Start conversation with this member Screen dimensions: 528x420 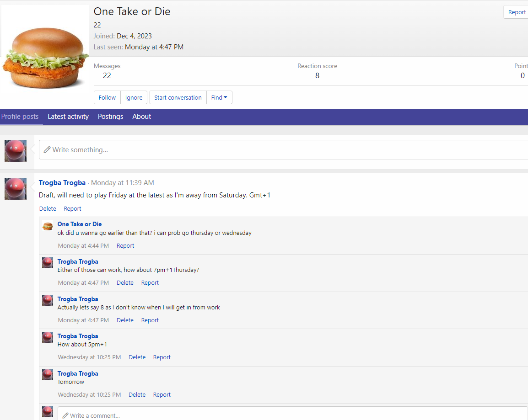(x=178, y=97)
